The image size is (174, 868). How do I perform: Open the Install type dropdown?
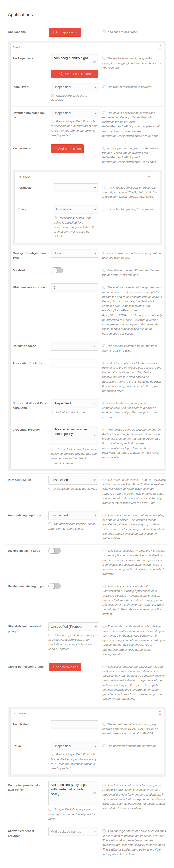(75, 87)
